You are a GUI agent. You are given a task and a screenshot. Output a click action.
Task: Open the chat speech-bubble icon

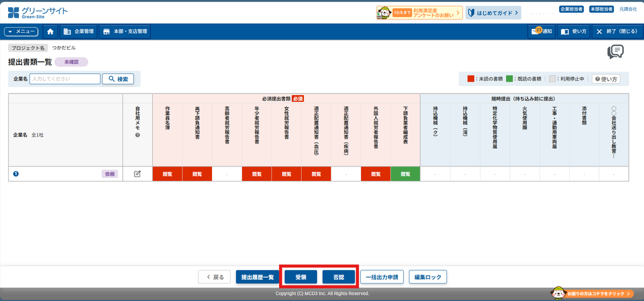click(x=615, y=52)
